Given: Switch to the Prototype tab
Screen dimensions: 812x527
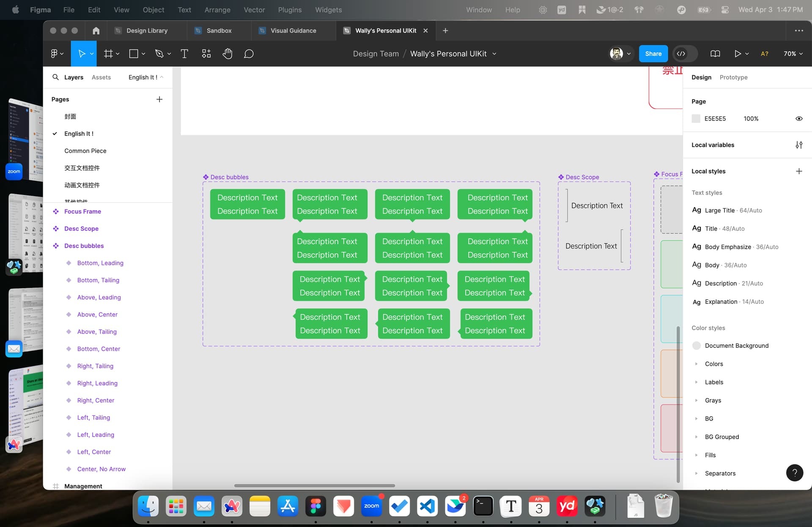Looking at the screenshot, I should point(733,77).
